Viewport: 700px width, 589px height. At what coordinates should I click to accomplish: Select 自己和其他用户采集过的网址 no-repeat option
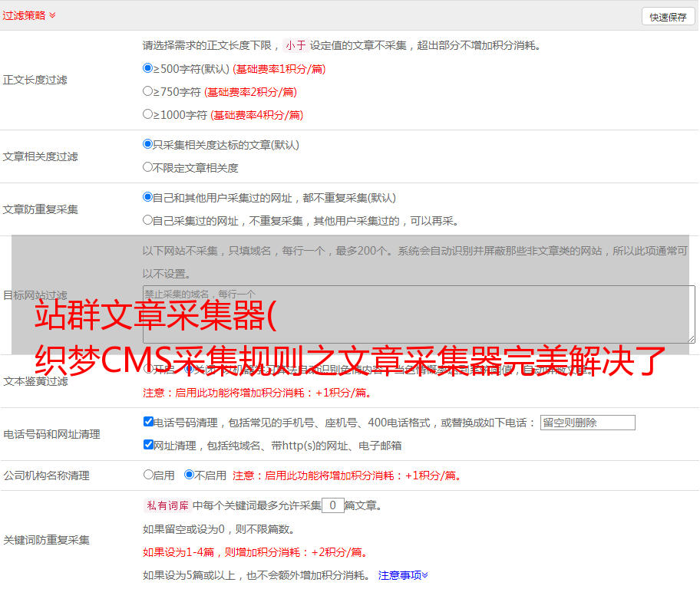tap(147, 197)
